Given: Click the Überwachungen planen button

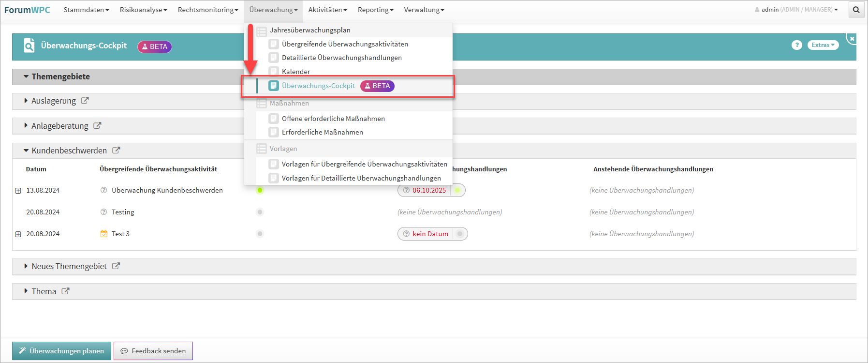Looking at the screenshot, I should (61, 351).
